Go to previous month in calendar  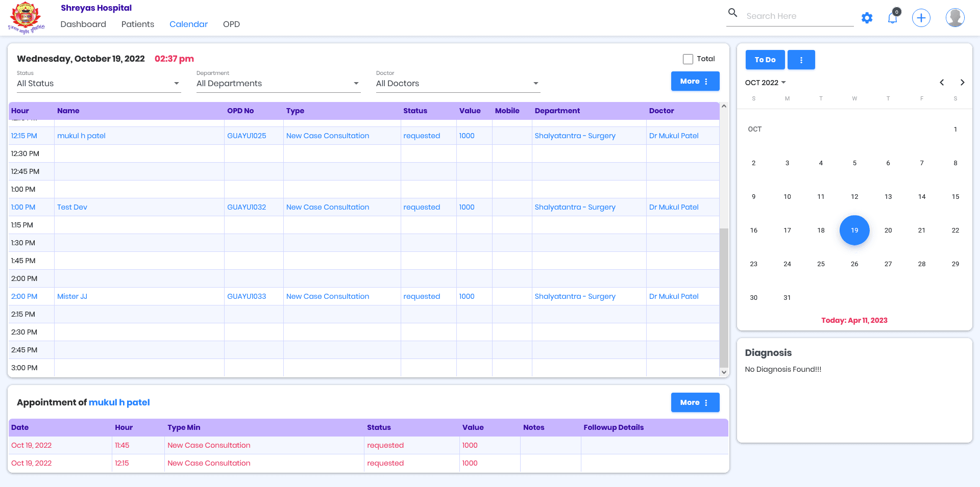click(x=942, y=82)
